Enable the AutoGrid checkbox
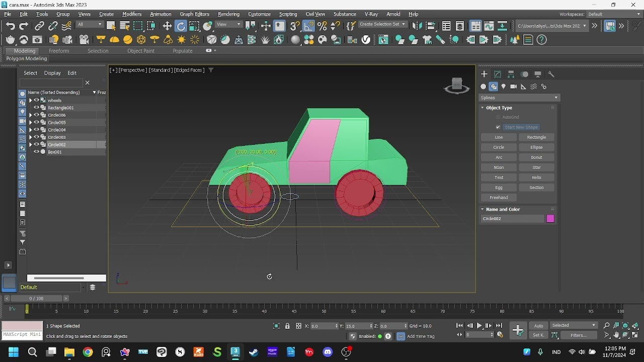644x362 pixels. click(497, 117)
